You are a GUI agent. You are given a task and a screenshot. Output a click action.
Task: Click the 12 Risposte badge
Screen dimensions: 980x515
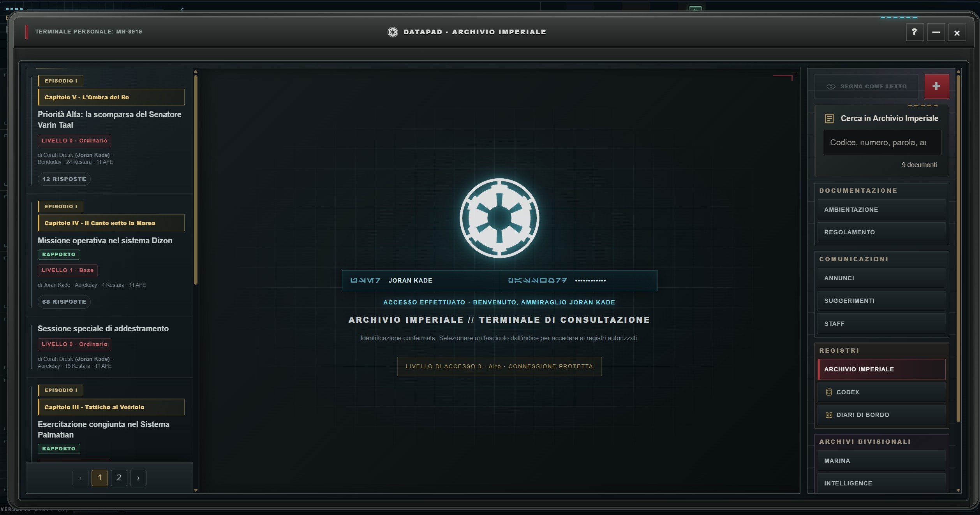pos(64,179)
